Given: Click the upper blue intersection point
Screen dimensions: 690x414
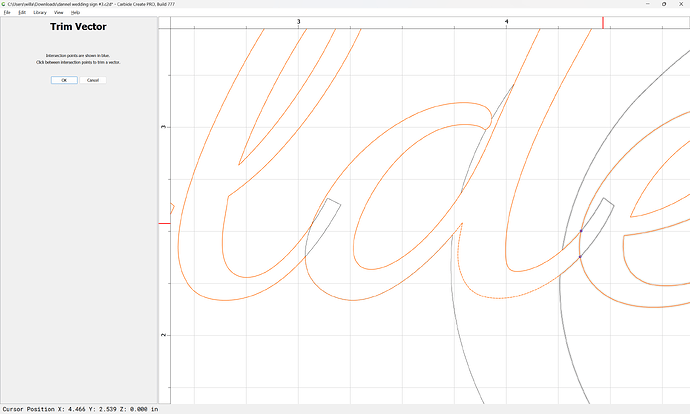Looking at the screenshot, I should point(581,231).
